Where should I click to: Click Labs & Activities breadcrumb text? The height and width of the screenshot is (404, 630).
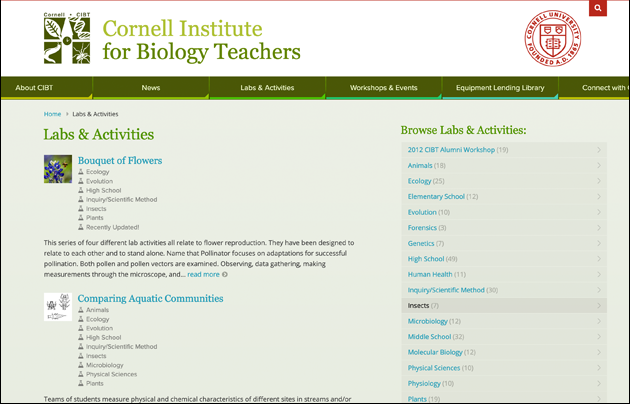coord(95,114)
